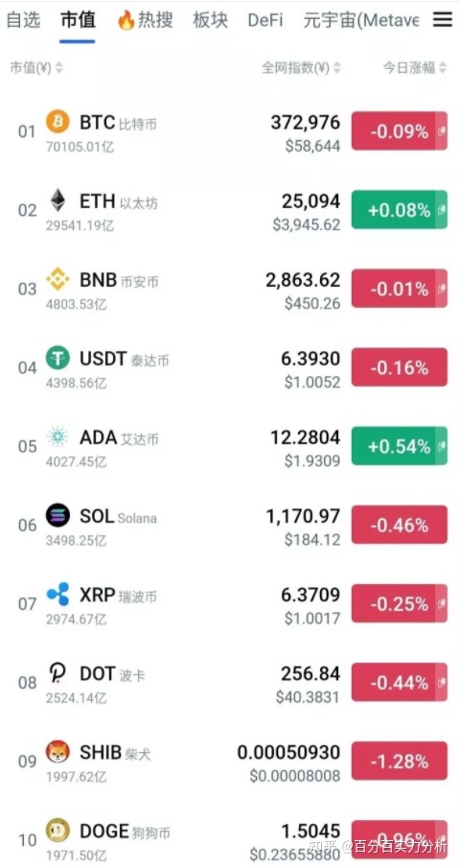Tap the DOT polkadot logo
The height and width of the screenshot is (868, 460).
pos(57,673)
